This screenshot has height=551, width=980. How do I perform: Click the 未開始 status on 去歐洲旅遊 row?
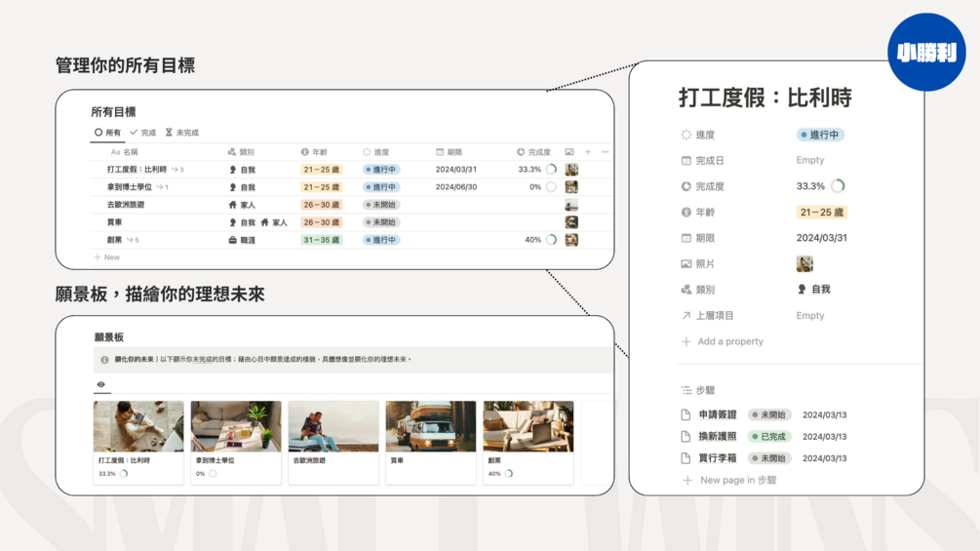[380, 205]
